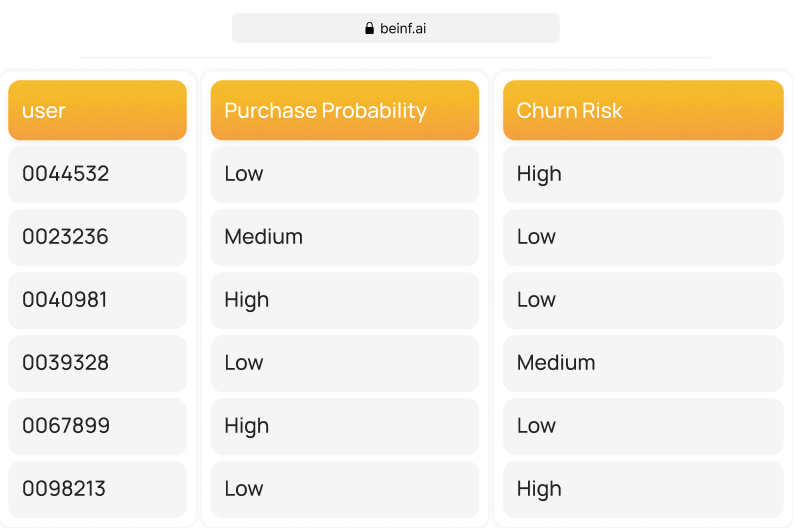Click user ID 0023236
Image resolution: width=794 pixels, height=528 pixels.
click(97, 237)
